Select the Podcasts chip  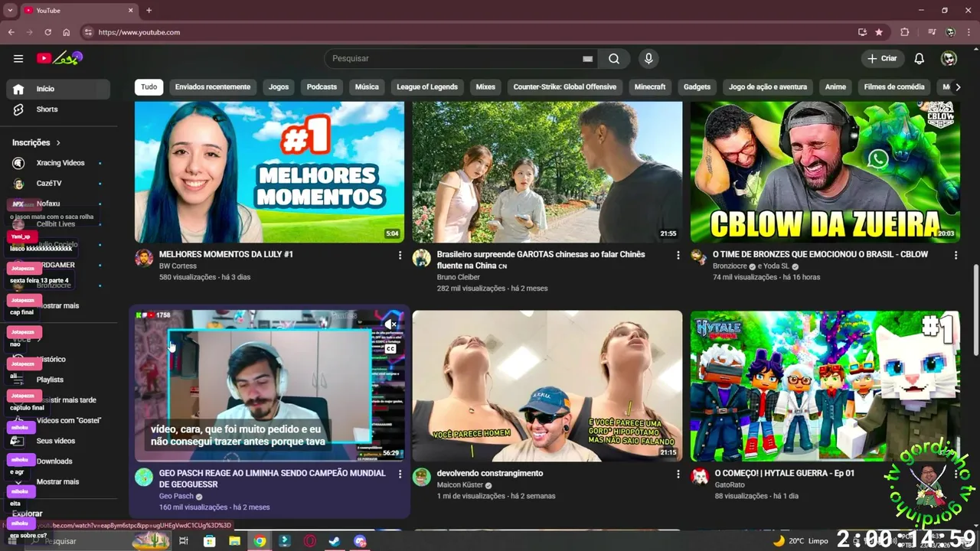pos(322,86)
